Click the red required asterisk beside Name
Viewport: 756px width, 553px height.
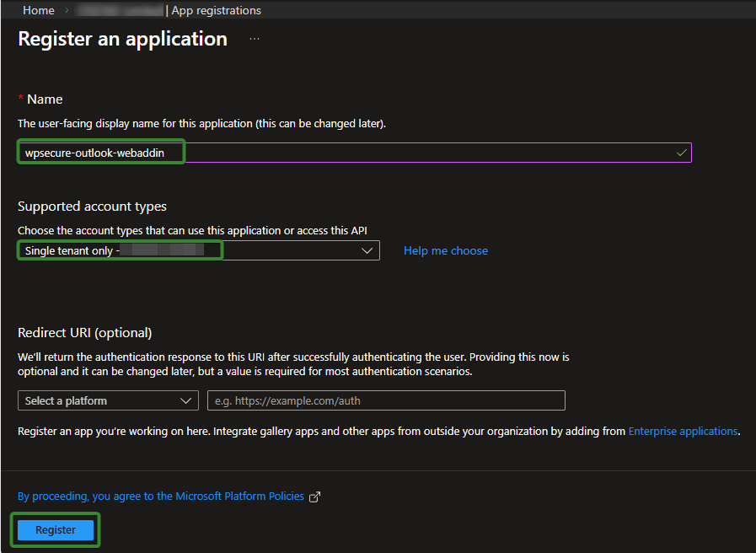[x=21, y=99]
